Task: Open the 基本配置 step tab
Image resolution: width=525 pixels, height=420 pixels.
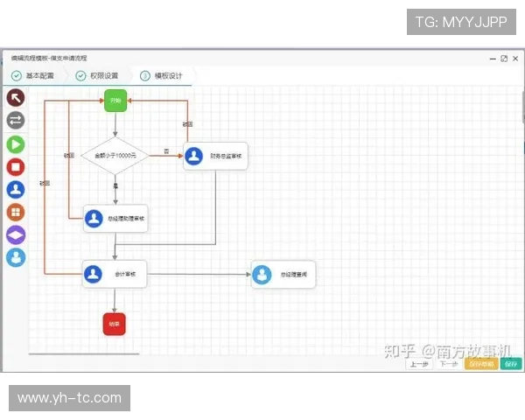Action: click(x=33, y=76)
